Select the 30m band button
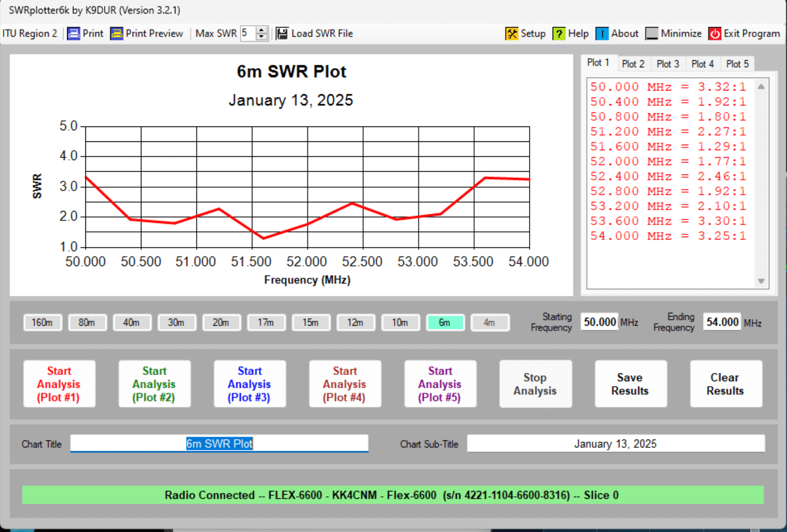Viewport: 787px width, 532px height. 177,322
